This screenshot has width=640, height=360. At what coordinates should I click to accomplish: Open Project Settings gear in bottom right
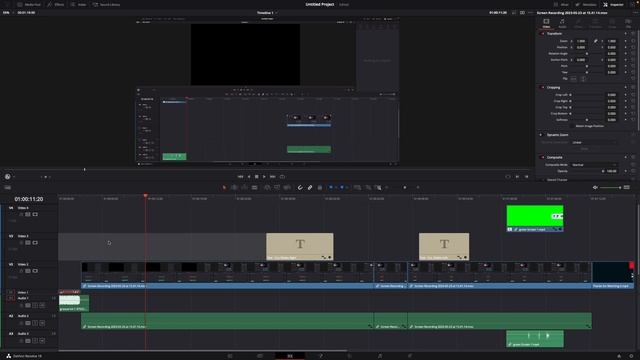632,356
